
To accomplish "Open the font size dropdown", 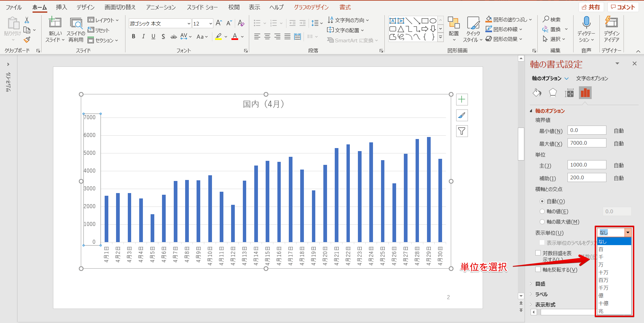I will 211,24.
